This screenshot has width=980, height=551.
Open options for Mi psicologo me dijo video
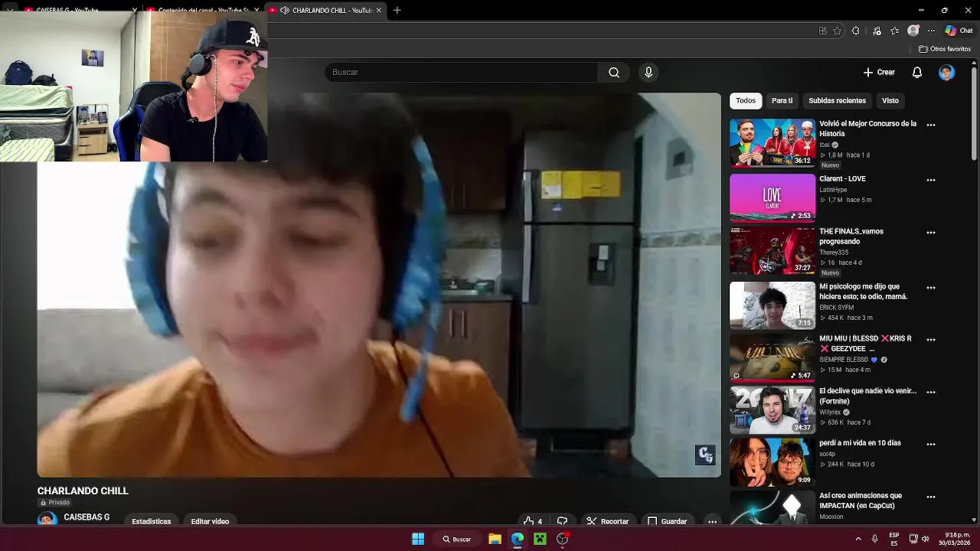pyautogui.click(x=931, y=288)
